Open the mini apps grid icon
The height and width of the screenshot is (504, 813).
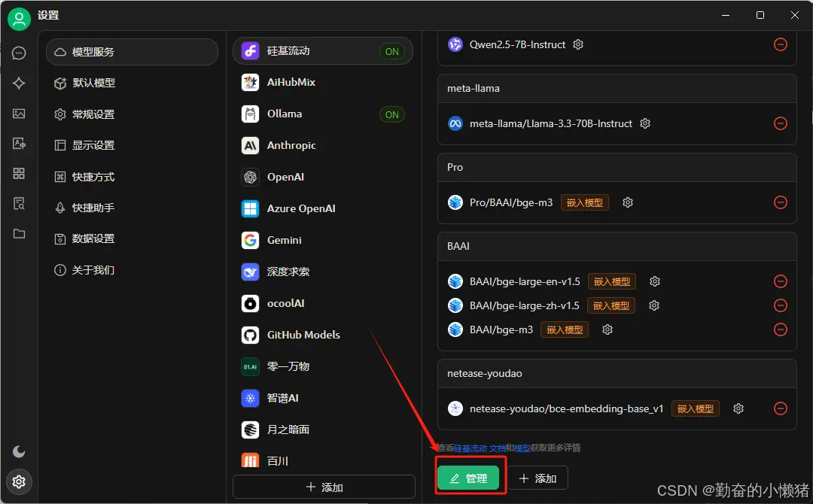click(x=19, y=174)
